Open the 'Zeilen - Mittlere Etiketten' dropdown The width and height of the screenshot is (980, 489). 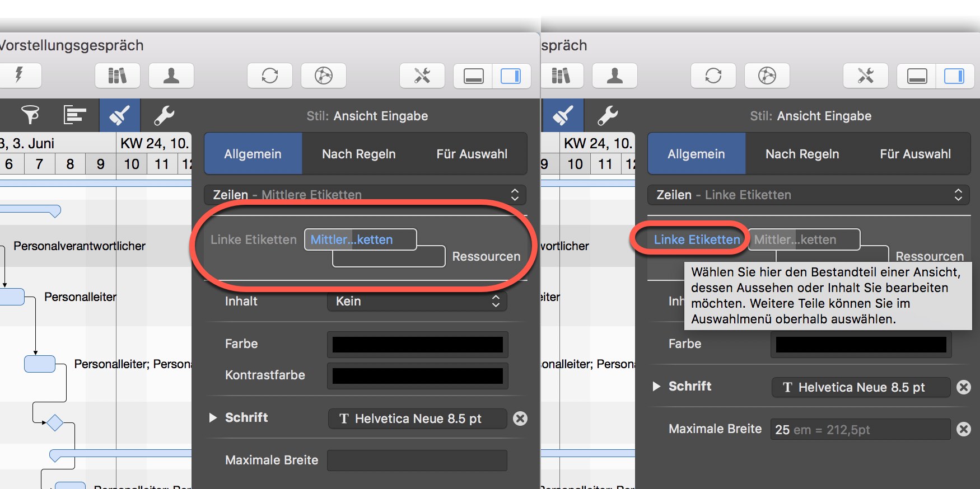365,195
